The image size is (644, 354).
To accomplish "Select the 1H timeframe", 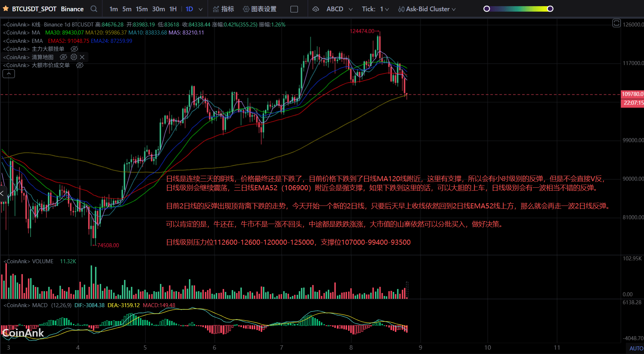I will 173,9.
